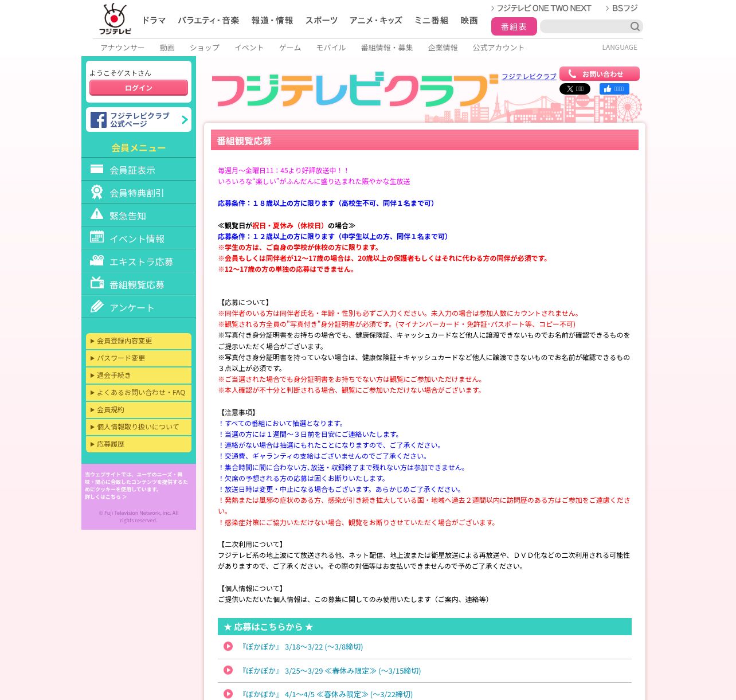Open the アナウンサー sub-navigation link
The width and height of the screenshot is (736, 700).
click(x=123, y=48)
